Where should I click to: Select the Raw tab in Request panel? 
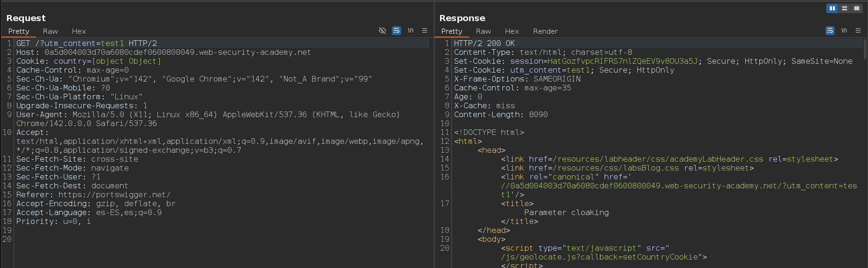coord(50,31)
